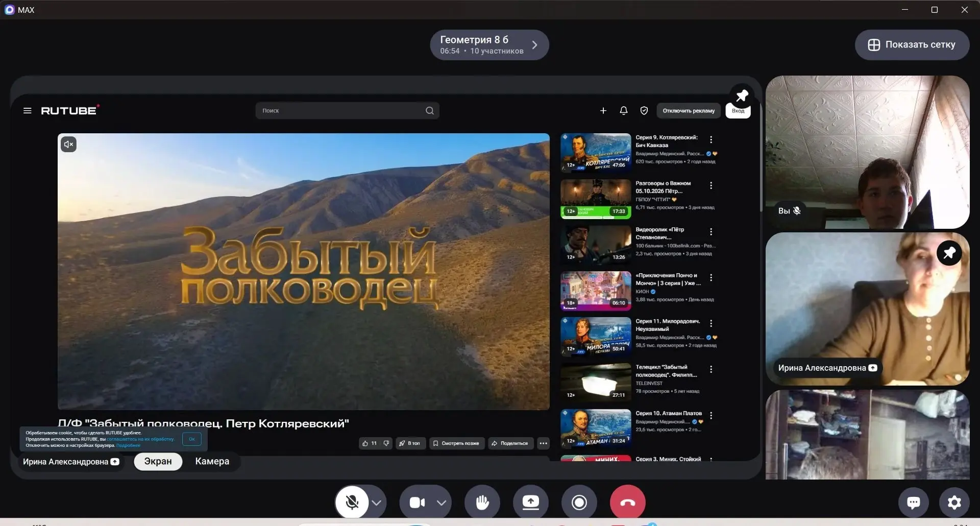Click Отключить рекламу button on Rutube
The width and height of the screenshot is (980, 526).
click(x=689, y=111)
